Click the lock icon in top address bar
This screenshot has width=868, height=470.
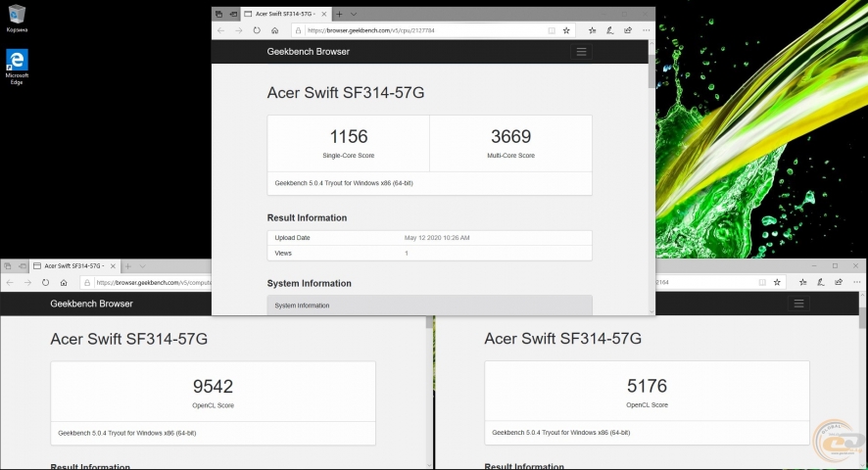[x=299, y=30]
